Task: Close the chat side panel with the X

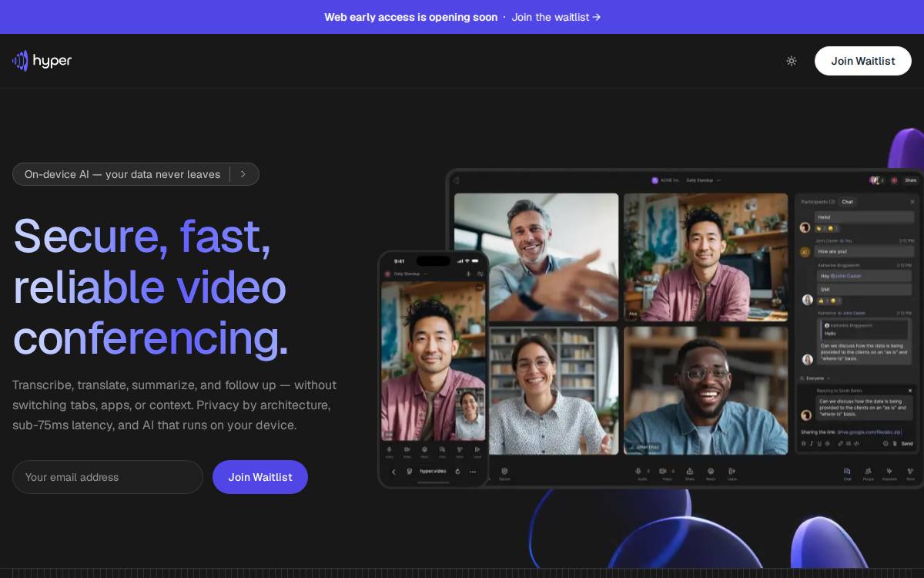Action: click(x=912, y=202)
